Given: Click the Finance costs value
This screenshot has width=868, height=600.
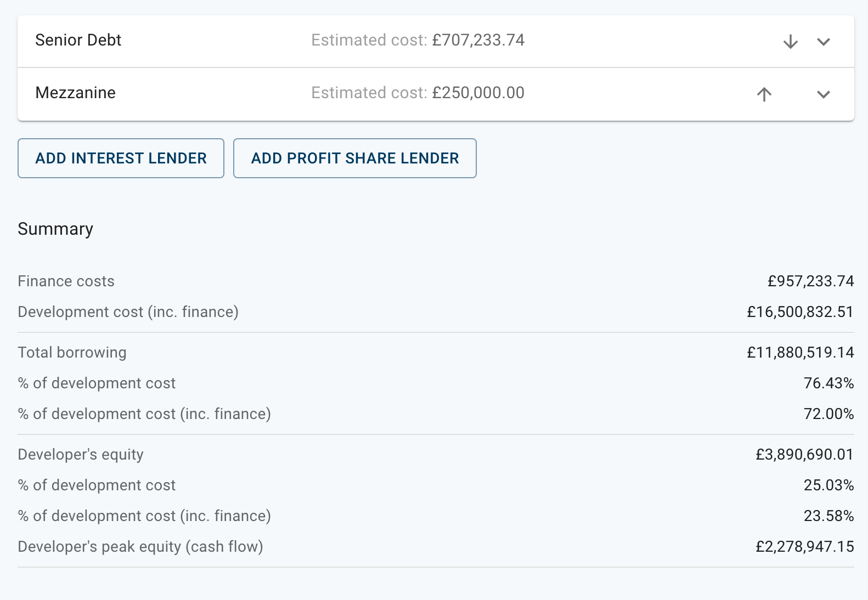Looking at the screenshot, I should 810,281.
